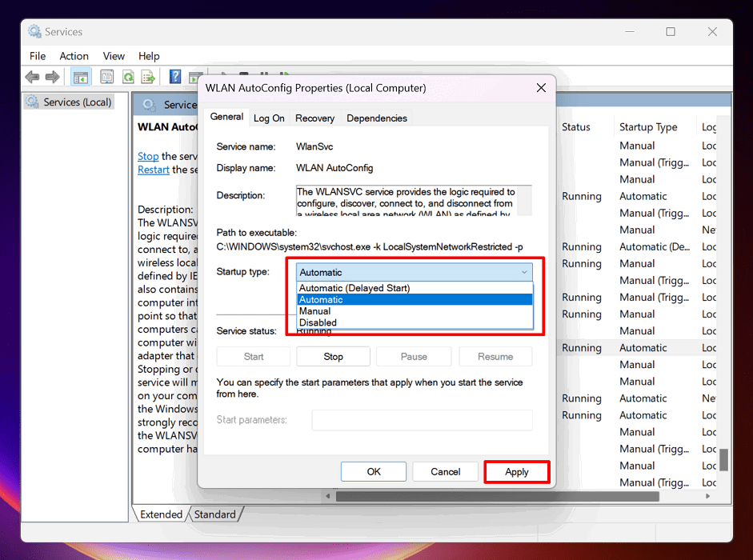The height and width of the screenshot is (560, 753).
Task: Switch to the Standard view tab
Action: 214,514
